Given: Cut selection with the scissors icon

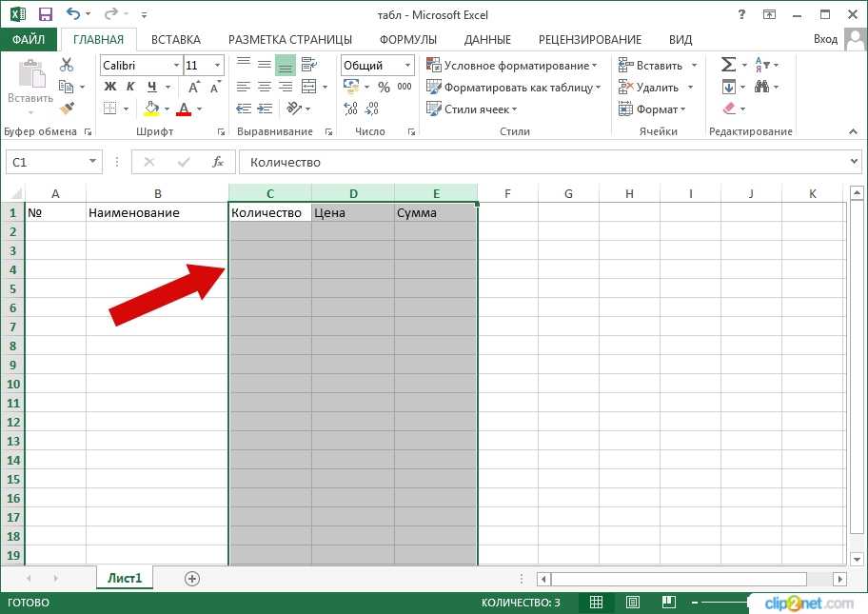Looking at the screenshot, I should [67, 65].
